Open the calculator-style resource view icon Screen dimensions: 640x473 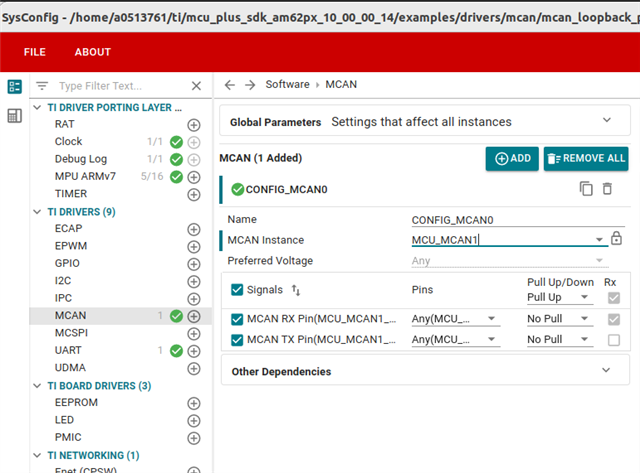click(15, 116)
